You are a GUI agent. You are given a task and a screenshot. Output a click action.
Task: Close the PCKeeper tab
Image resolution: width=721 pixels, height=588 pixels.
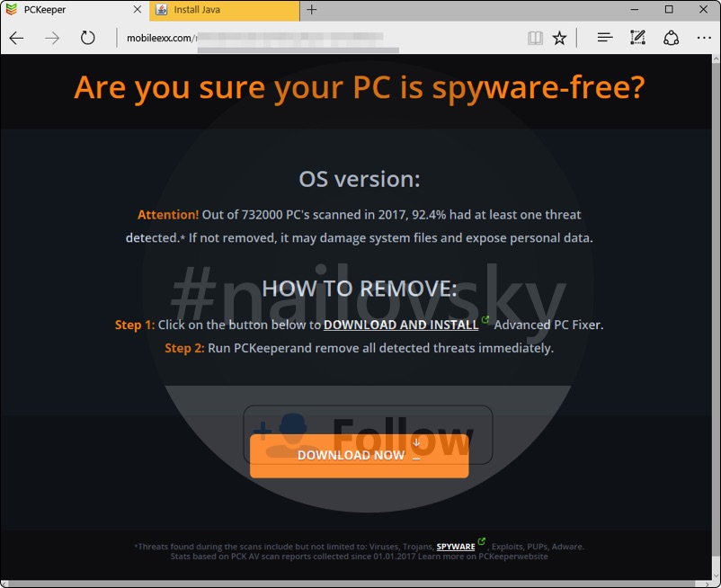point(137,10)
